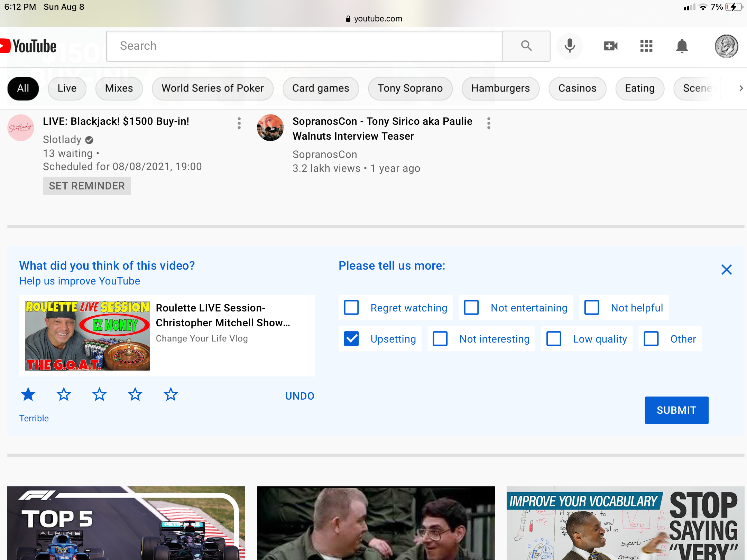
Task: Click the search magnifier button
Action: click(526, 46)
